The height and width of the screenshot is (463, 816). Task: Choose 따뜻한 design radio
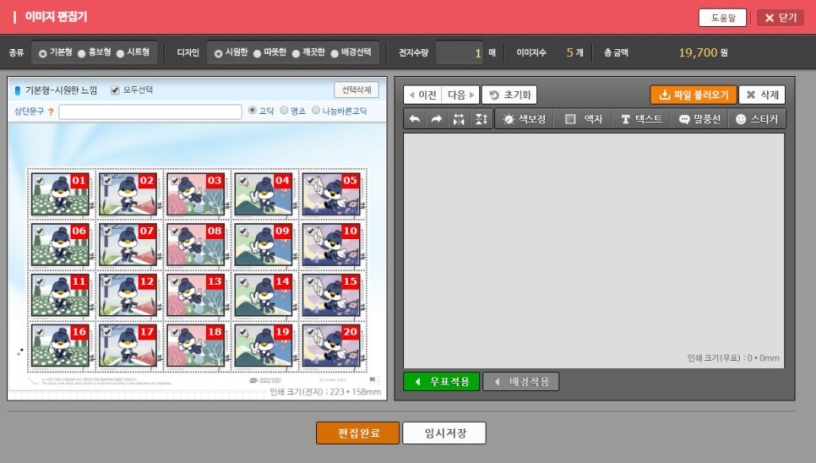tap(257, 53)
